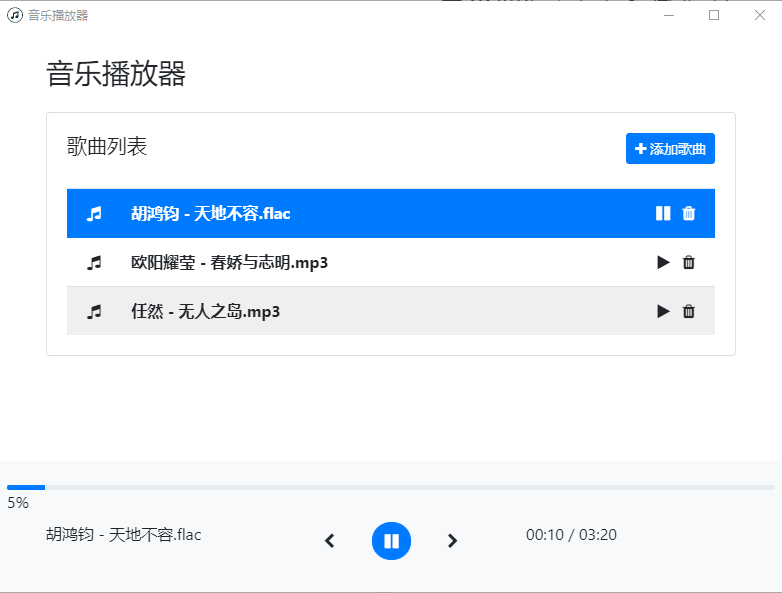Click the 00:10 / 03:20 time display
This screenshot has width=782, height=593.
(571, 535)
